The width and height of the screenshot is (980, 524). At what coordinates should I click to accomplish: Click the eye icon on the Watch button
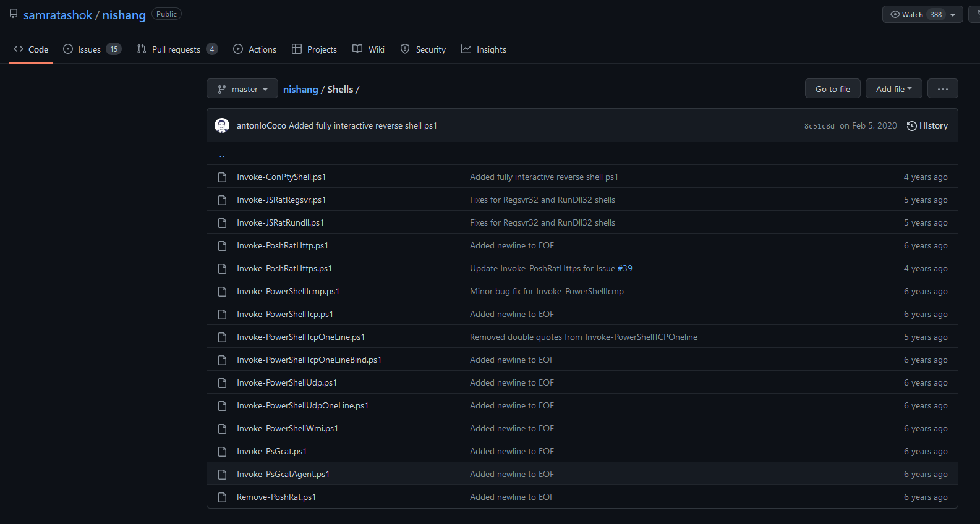895,14
